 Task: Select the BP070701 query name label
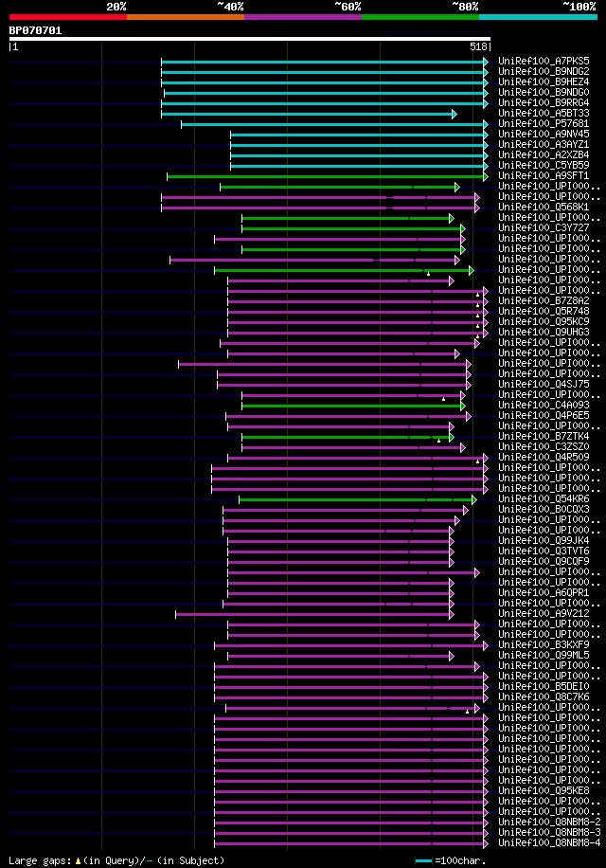click(35, 30)
